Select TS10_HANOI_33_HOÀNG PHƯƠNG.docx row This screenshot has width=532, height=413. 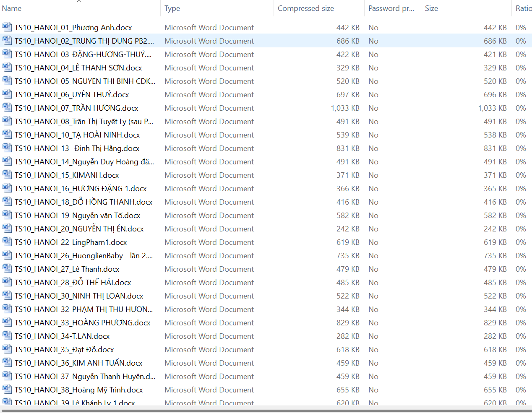click(x=82, y=323)
